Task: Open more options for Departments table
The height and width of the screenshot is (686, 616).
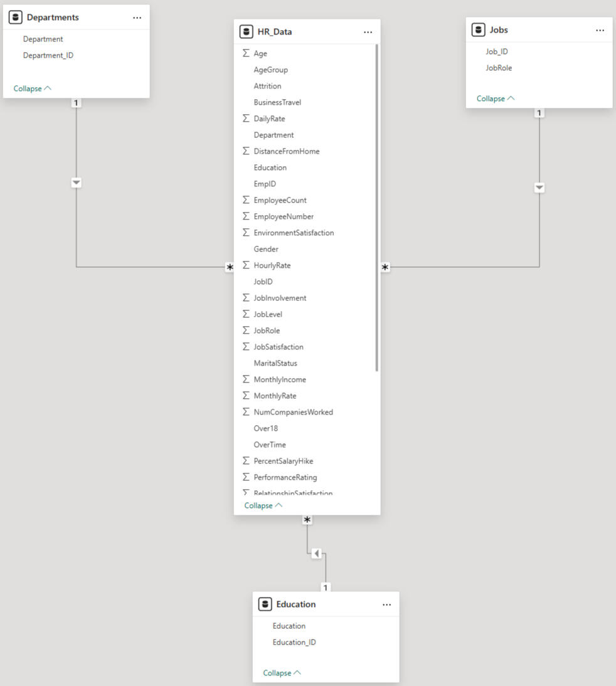Action: click(x=137, y=18)
